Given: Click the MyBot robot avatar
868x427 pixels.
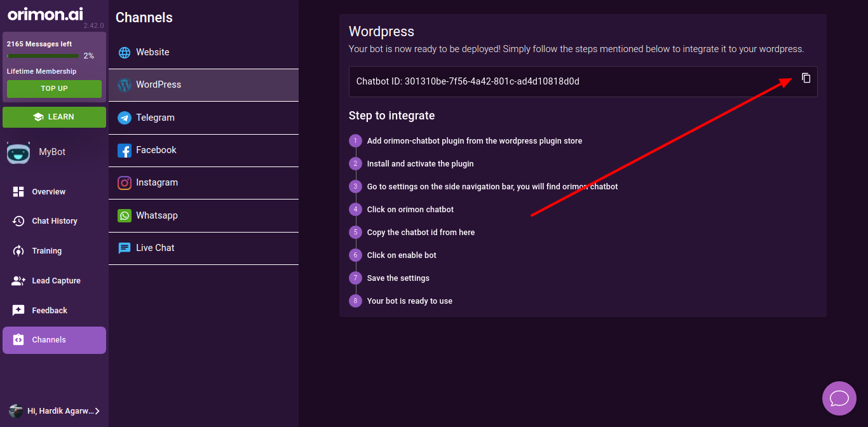Looking at the screenshot, I should [x=18, y=152].
